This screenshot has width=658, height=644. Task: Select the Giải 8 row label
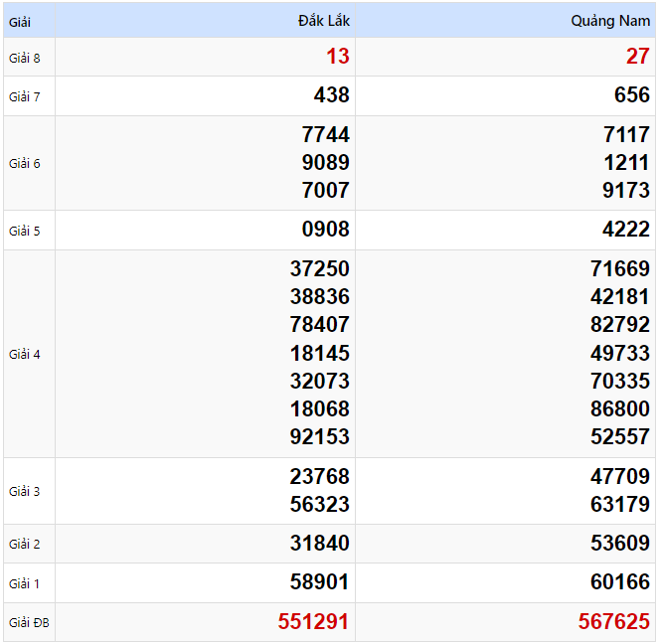[25, 58]
